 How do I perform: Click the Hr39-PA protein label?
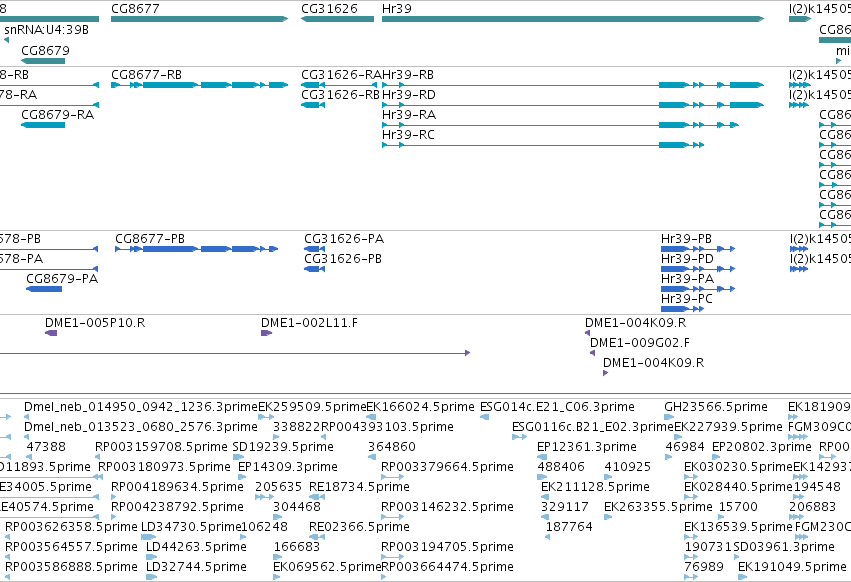click(687, 279)
